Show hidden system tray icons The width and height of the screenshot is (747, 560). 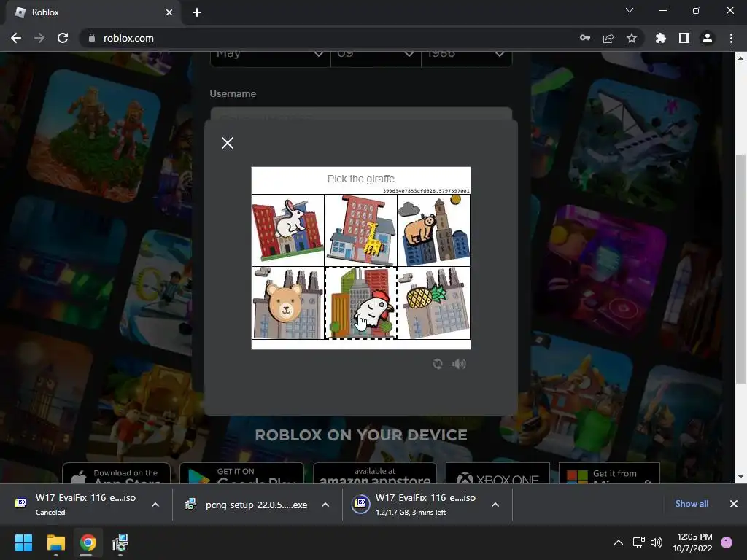point(619,542)
